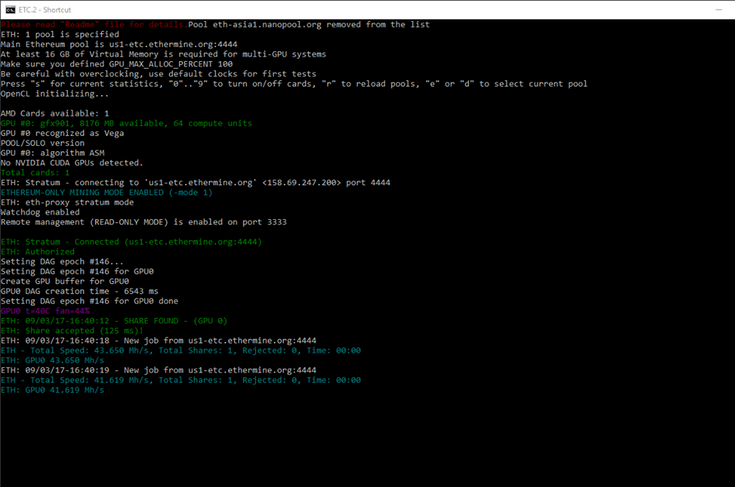Click line 'At least 16 GB of Virtual Memory'

[163, 54]
